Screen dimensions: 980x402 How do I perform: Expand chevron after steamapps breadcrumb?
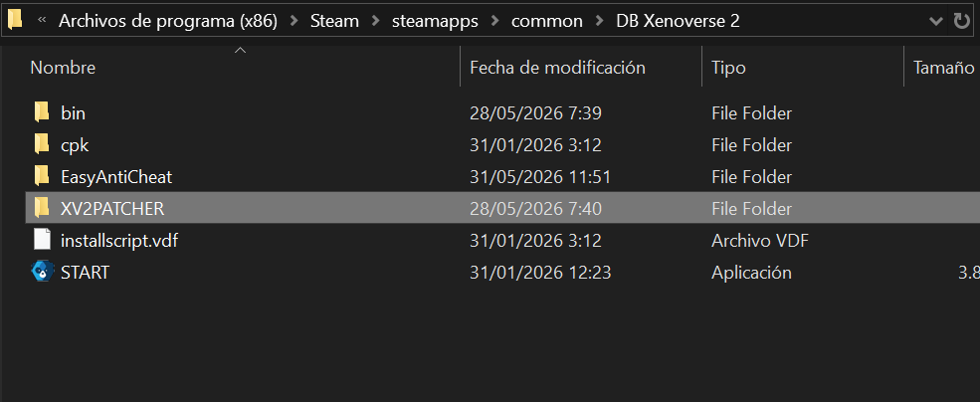pos(494,21)
